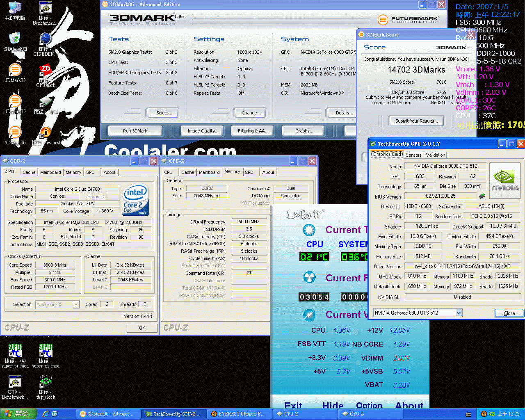Click OK button in left CPU-Z window
Image resolution: width=525 pixels, height=420 pixels.
click(142, 328)
